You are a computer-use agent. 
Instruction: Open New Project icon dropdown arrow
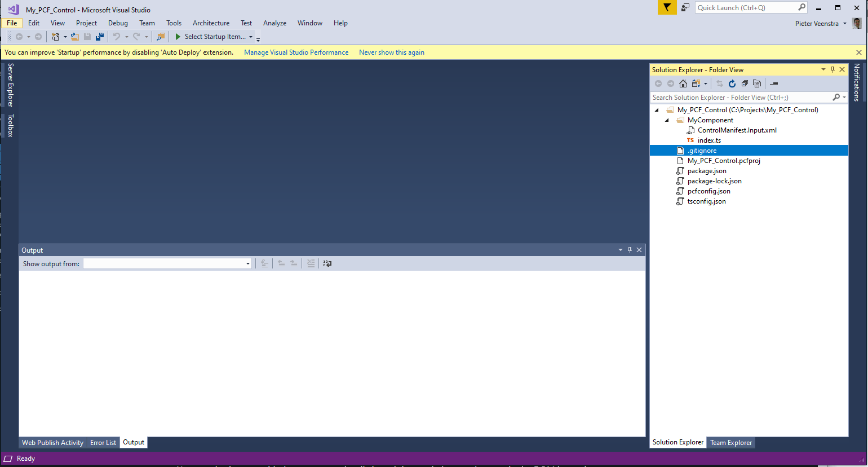coord(65,37)
